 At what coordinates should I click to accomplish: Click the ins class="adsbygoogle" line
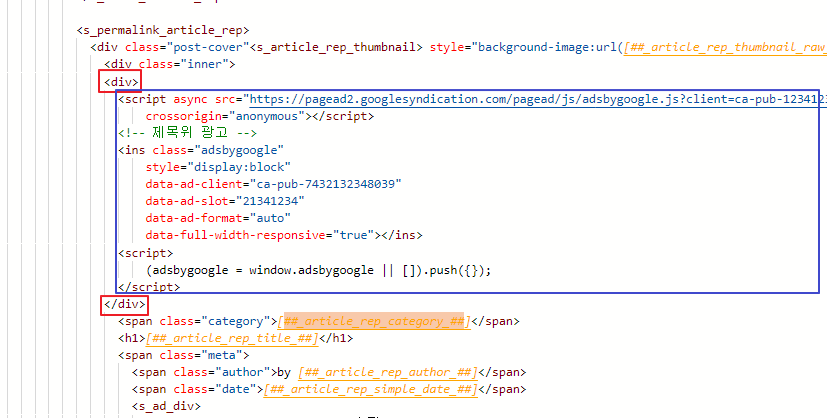click(201, 150)
